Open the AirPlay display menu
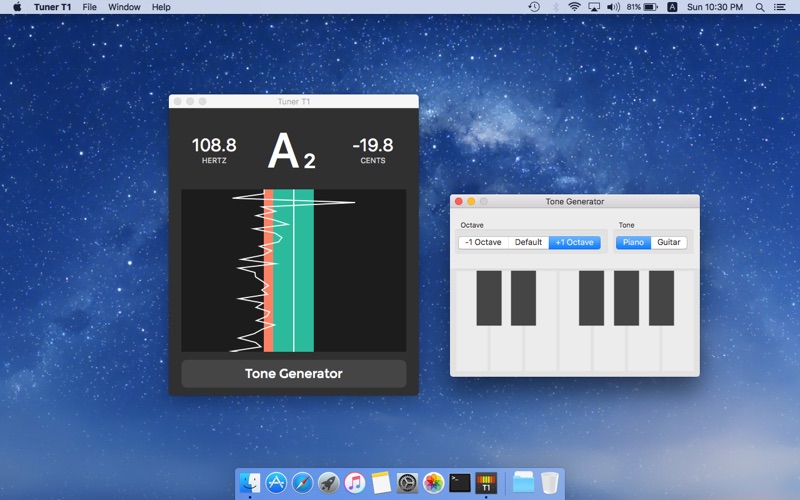Screen dimensions: 800x500 coord(594,7)
